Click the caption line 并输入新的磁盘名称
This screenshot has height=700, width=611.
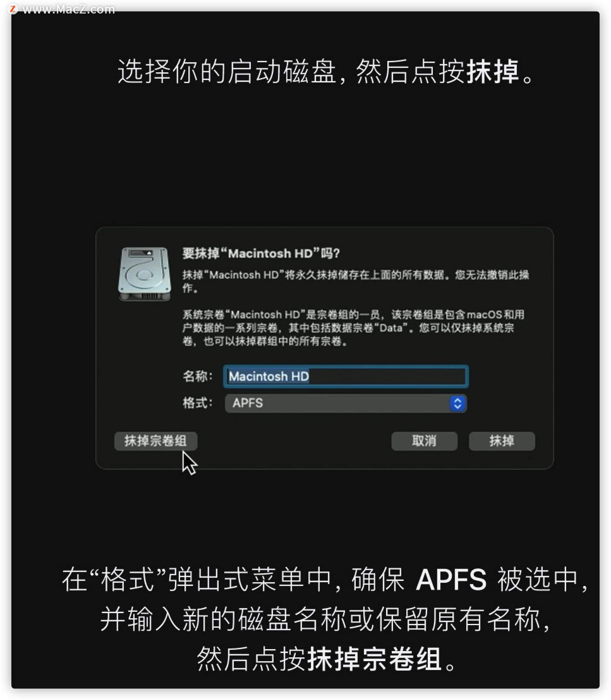pos(325,619)
